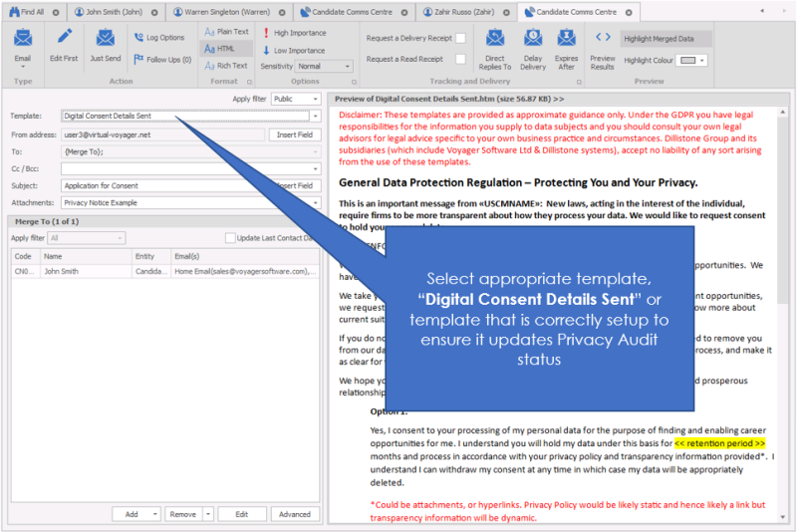
Task: Click the Email type icon
Action: tap(22, 40)
